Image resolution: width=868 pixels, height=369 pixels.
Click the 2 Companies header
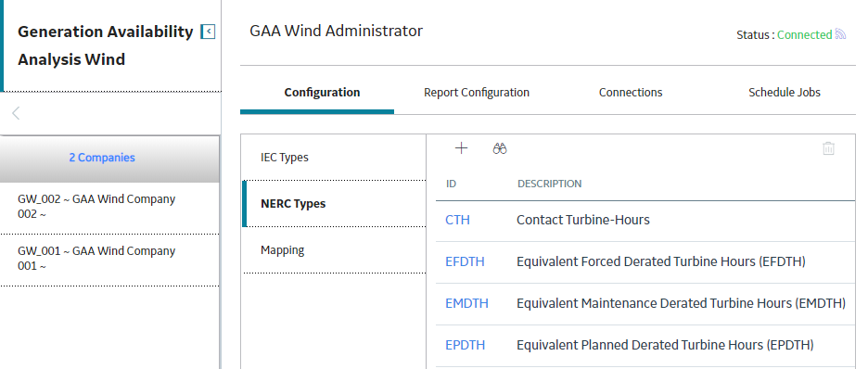pyautogui.click(x=109, y=159)
